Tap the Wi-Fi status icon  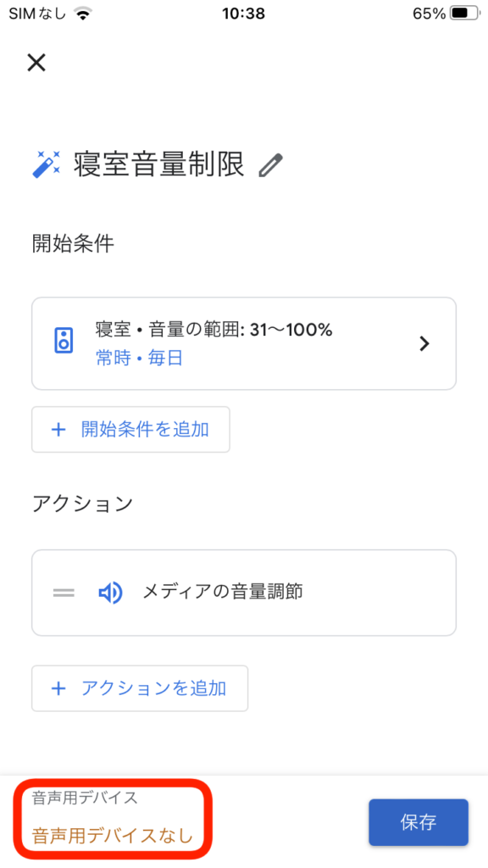point(84,14)
